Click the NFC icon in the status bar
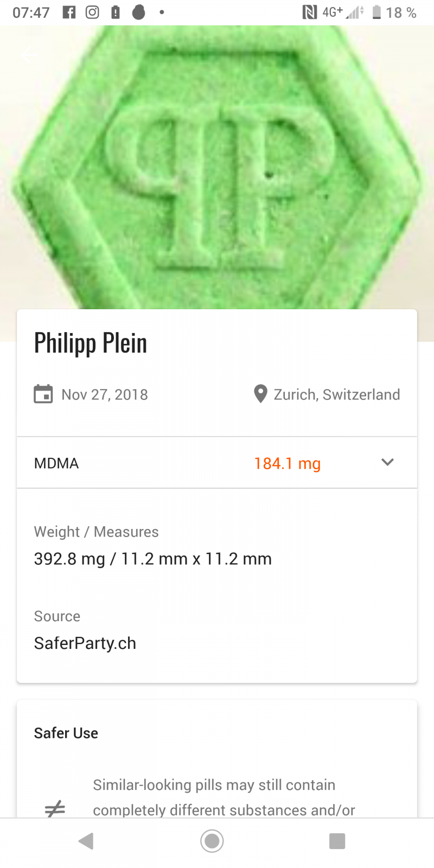 [309, 12]
